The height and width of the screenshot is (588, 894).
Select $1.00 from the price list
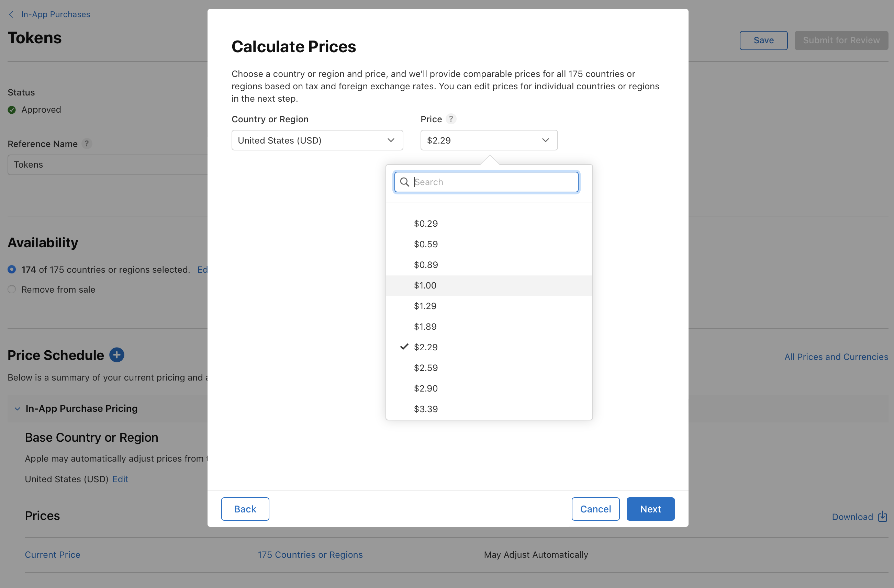[425, 285]
